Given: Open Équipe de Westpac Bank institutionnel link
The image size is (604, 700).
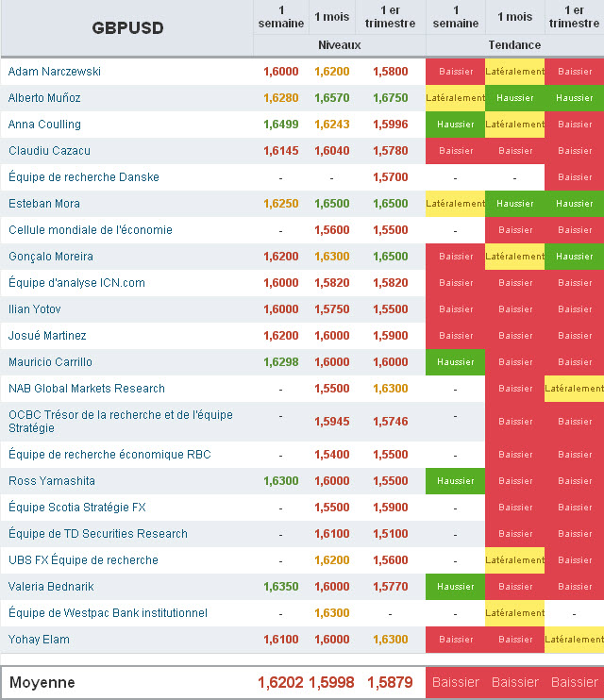Looking at the screenshot, I should pos(109,612).
